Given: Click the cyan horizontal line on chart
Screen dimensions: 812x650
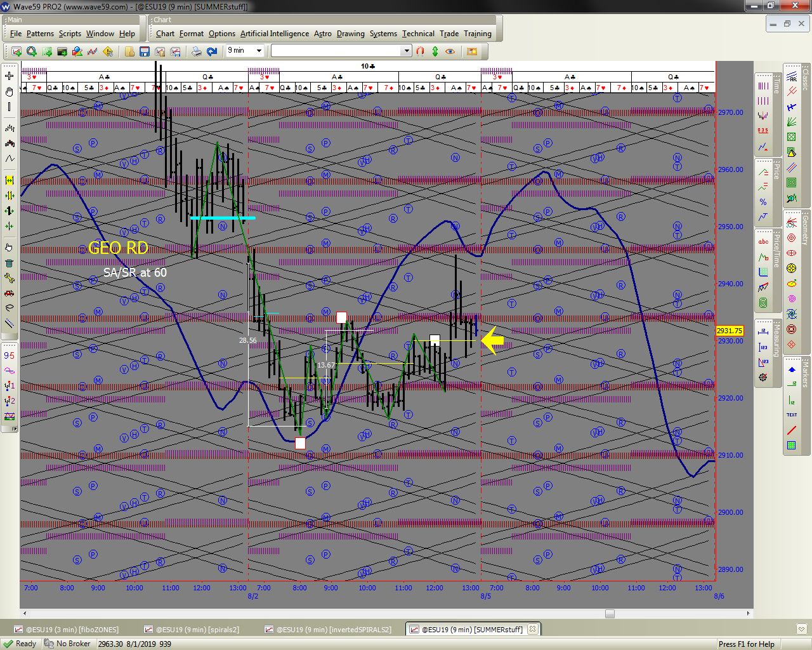Looking at the screenshot, I should [x=223, y=218].
